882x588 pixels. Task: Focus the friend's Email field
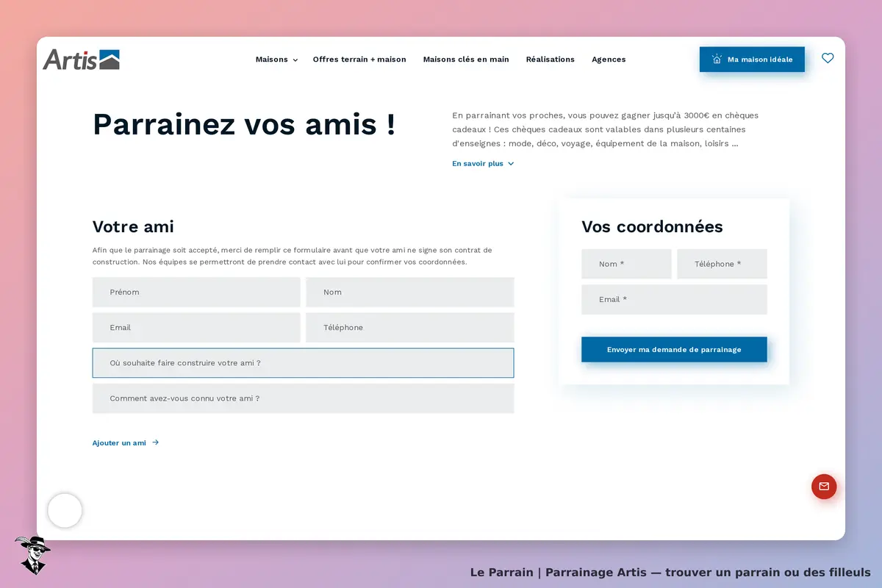point(196,327)
